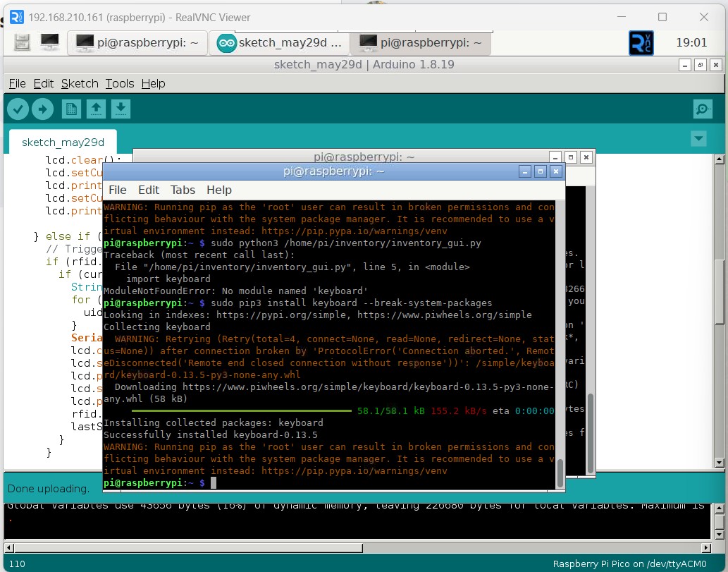This screenshot has width=728, height=572.
Task: Select the sketch_may29d editor tab
Action: click(63, 142)
